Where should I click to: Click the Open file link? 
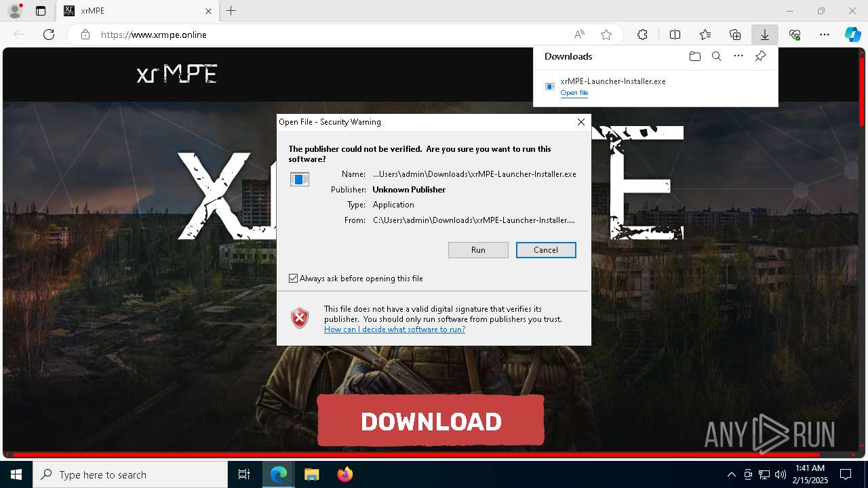pos(574,93)
